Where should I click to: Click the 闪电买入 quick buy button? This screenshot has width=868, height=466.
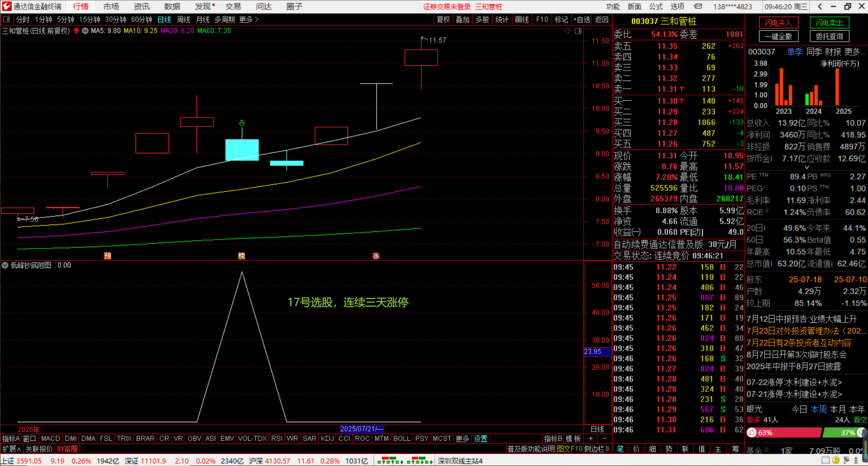[778, 23]
